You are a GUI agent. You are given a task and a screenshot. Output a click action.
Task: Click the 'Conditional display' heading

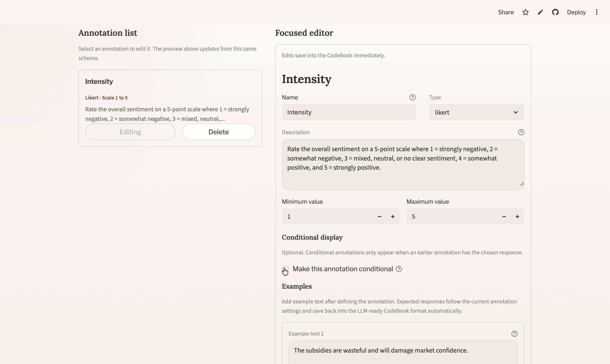pyautogui.click(x=312, y=237)
